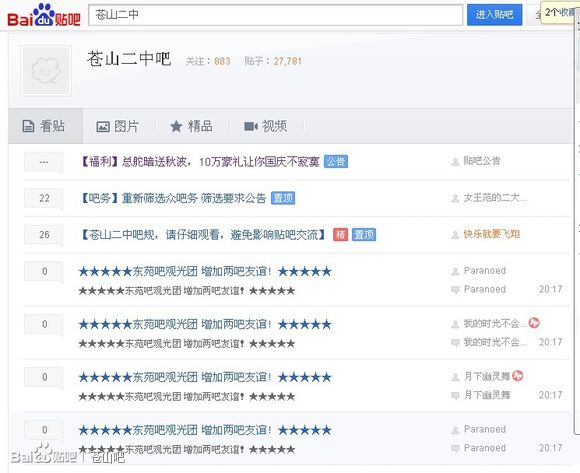The image size is (580, 473).
Task: Click the 看贴 document icon
Action: tap(28, 126)
